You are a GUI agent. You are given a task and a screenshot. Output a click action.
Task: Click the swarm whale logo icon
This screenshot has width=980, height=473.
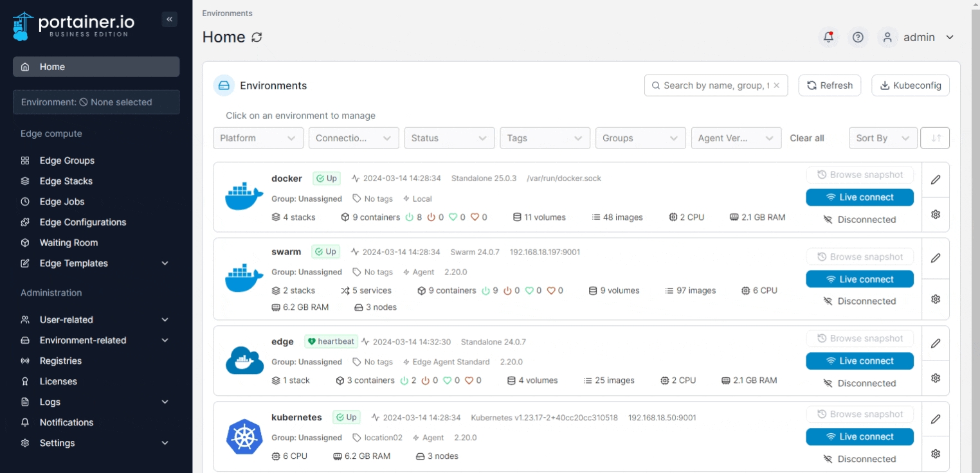[244, 279]
